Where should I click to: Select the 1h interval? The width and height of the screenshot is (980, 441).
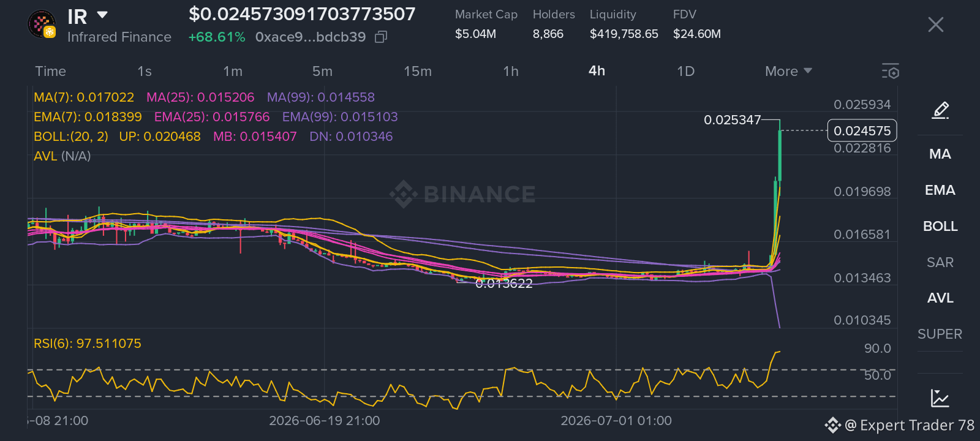(x=511, y=71)
